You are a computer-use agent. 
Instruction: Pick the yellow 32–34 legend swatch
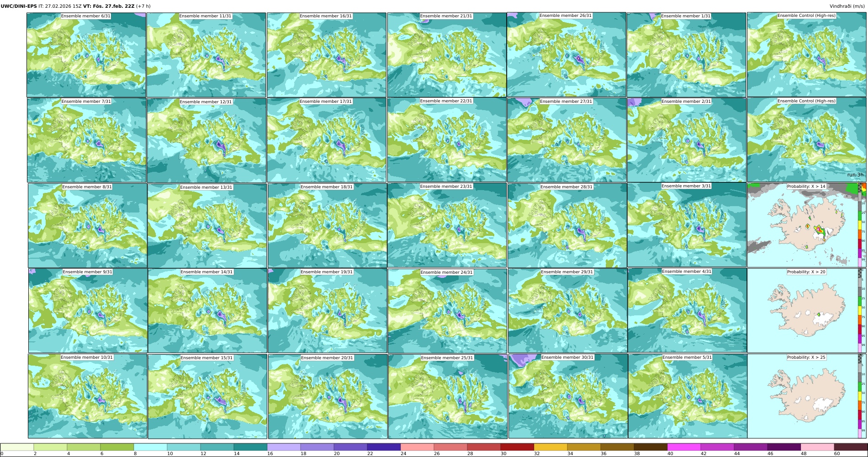(550, 447)
